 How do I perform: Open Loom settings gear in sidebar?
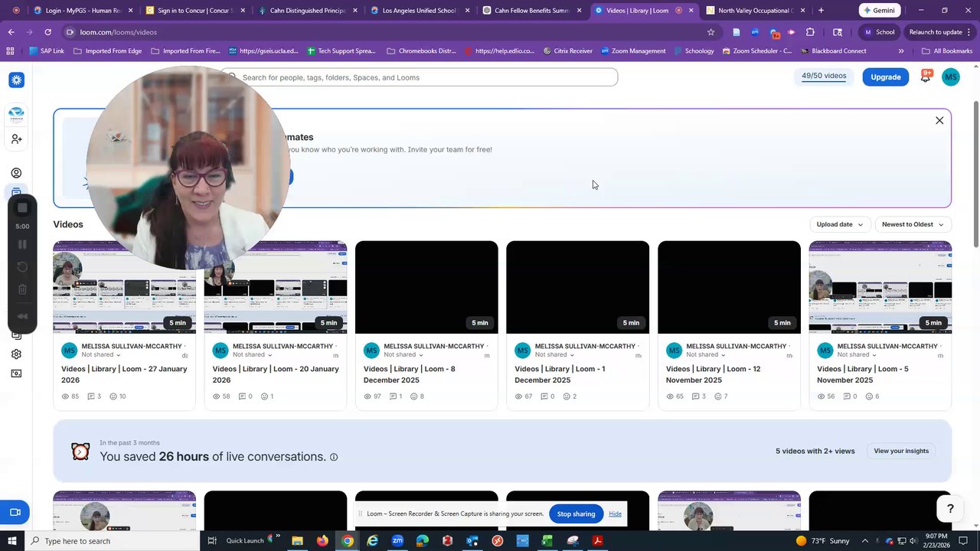coord(16,354)
